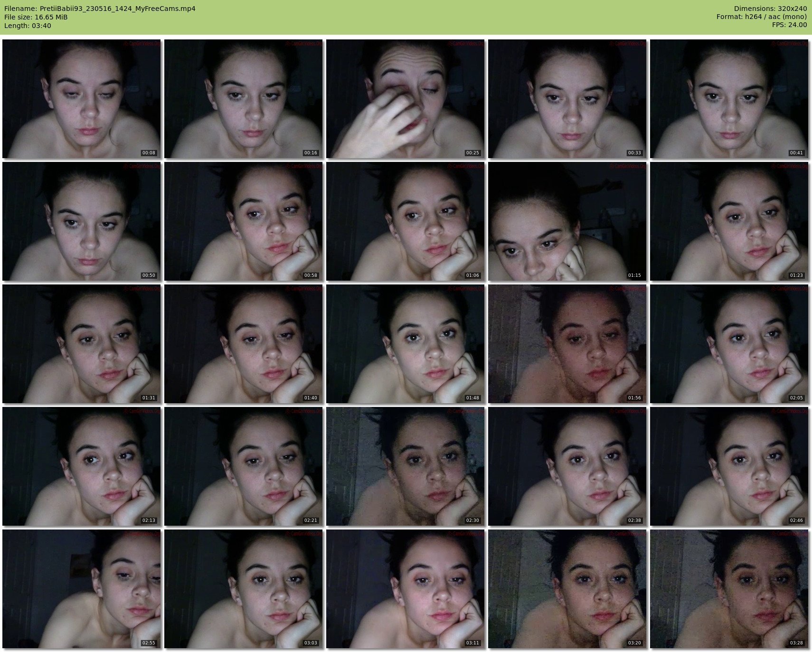812x652 pixels.
Task: Open the frame at 01:15
Action: [x=567, y=221]
